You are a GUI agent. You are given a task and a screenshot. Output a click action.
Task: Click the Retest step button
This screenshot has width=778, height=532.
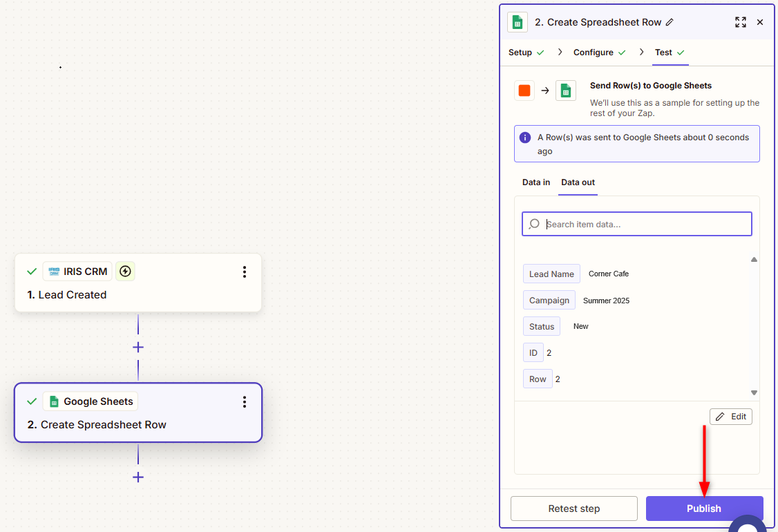(x=573, y=509)
